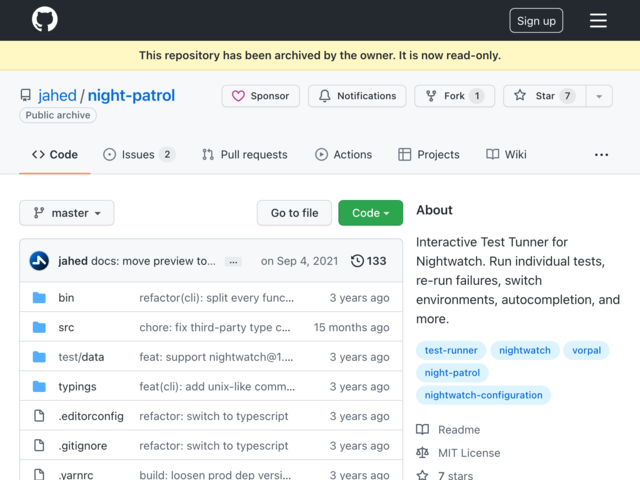Open the hamburger navigation menu
This screenshot has height=480, width=640.
coord(598,20)
